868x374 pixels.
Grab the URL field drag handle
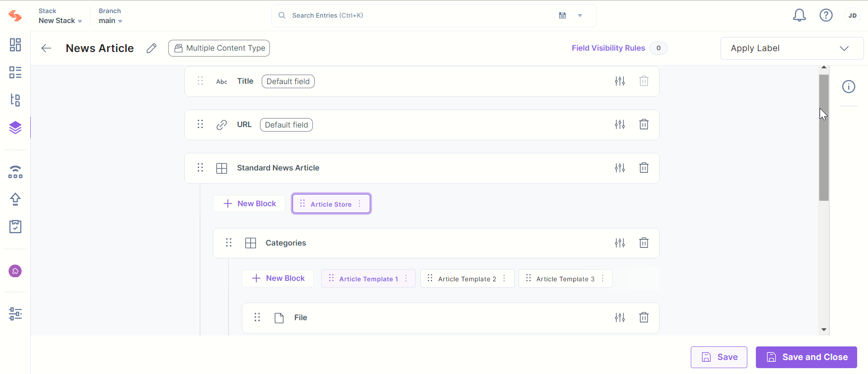tap(200, 124)
